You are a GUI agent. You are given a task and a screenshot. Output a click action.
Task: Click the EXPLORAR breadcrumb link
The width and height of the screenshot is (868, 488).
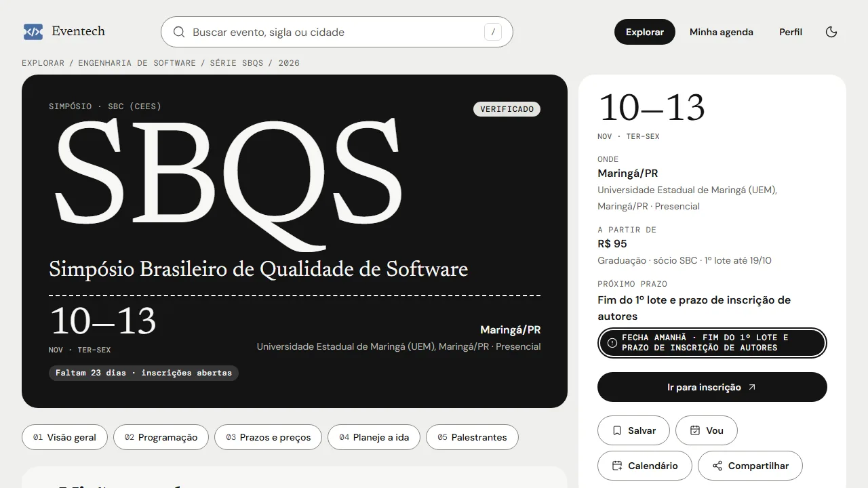click(x=43, y=63)
